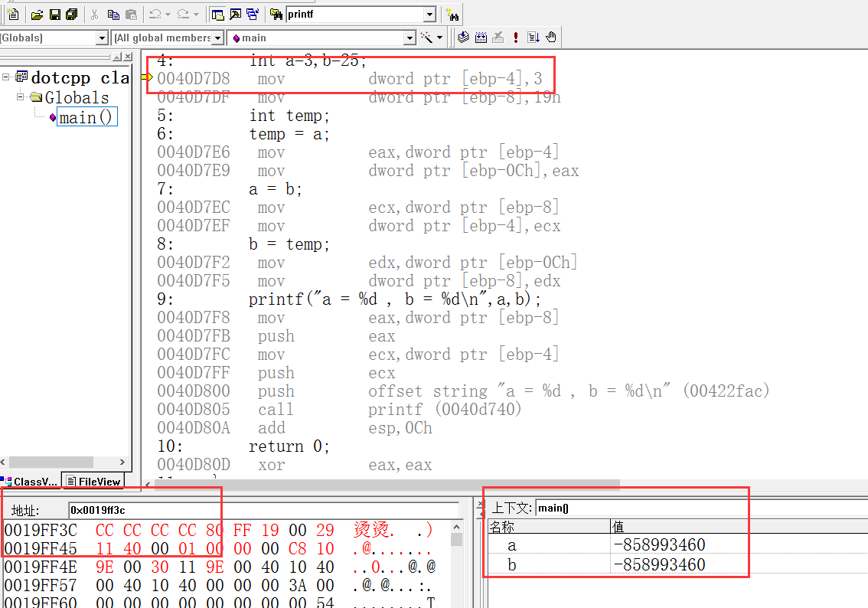Open the main function dropdown

point(410,38)
